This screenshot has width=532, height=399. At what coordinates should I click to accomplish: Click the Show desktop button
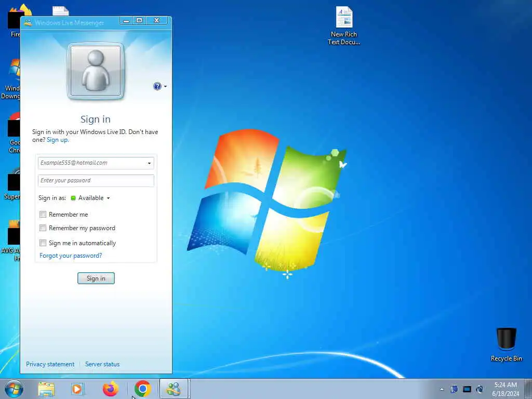click(528, 389)
